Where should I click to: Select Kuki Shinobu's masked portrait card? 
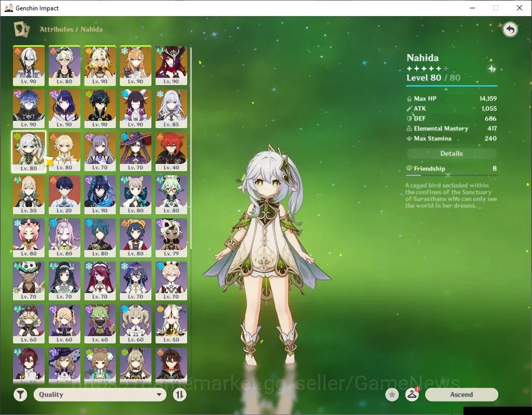pyautogui.click(x=100, y=324)
